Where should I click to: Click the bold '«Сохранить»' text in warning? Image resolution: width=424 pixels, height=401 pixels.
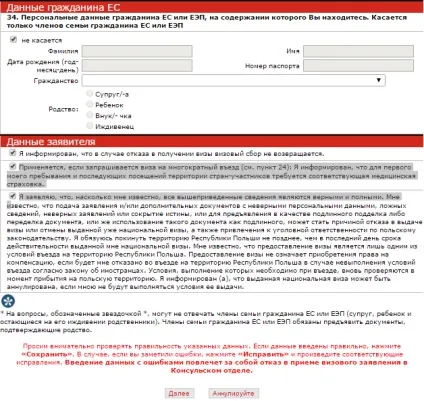point(47,354)
